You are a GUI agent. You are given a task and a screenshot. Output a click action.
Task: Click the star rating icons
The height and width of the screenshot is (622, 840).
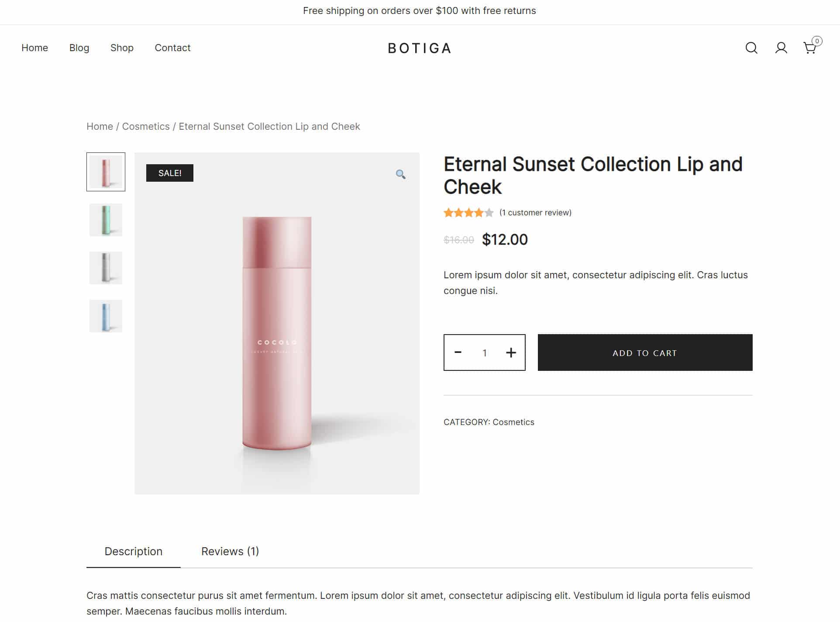pyautogui.click(x=468, y=213)
